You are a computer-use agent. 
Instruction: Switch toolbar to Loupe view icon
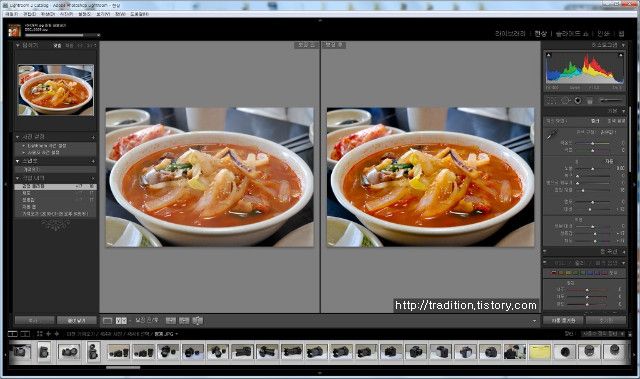pyautogui.click(x=107, y=321)
